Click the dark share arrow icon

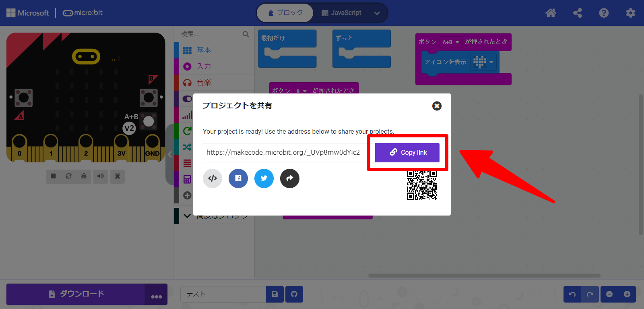(x=290, y=178)
